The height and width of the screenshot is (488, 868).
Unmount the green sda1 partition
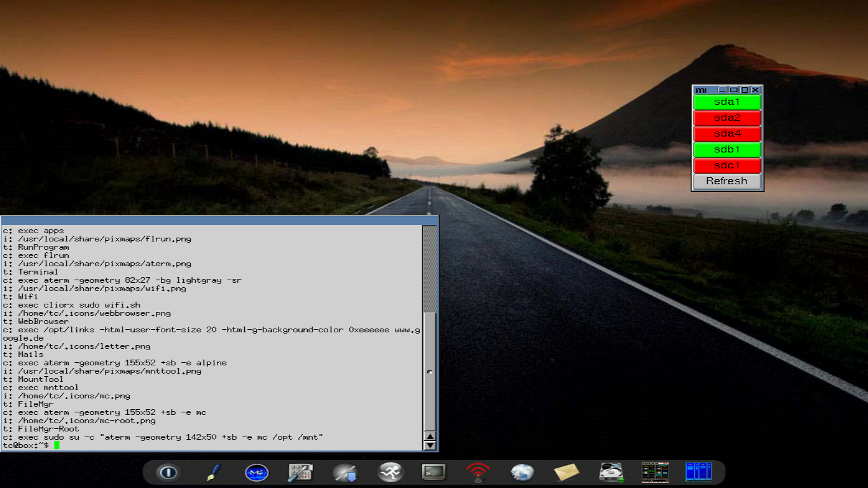tap(727, 102)
